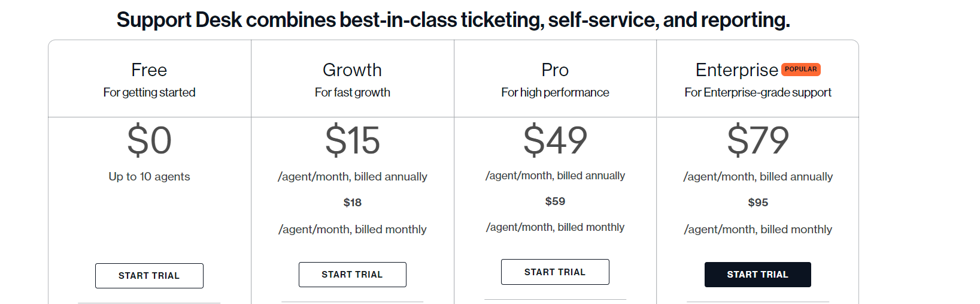This screenshot has height=304, width=980.
Task: Select the $15 annual price
Action: pyautogui.click(x=352, y=140)
